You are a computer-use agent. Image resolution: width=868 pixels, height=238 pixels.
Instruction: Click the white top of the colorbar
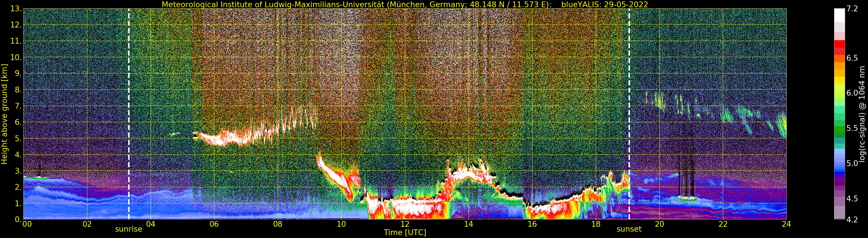pos(839,15)
